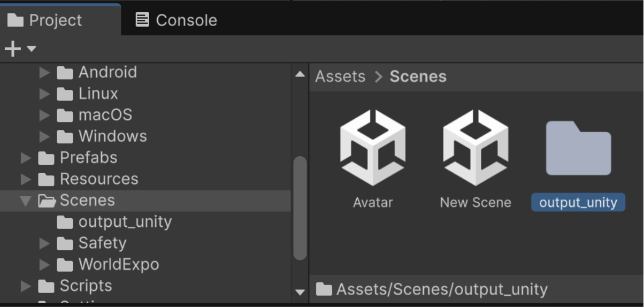This screenshot has height=307, width=644.
Task: Expand the WorldExpo folder arrow
Action: [x=45, y=265]
